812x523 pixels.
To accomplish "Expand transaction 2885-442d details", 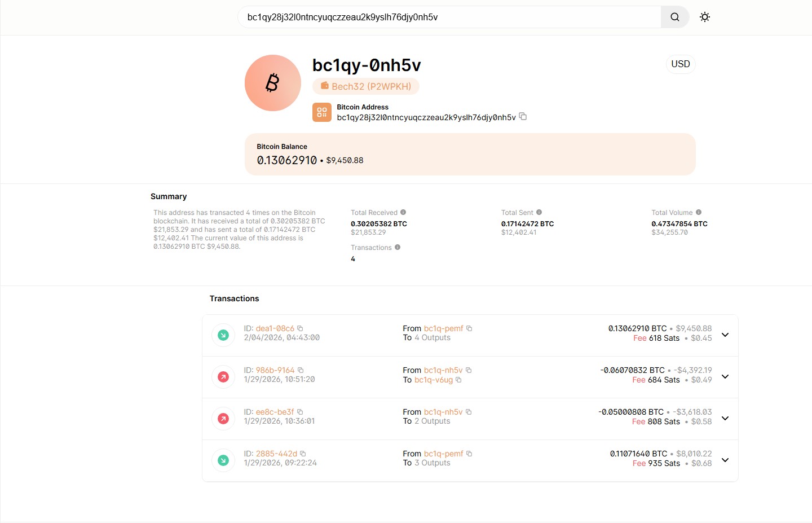I will (725, 460).
